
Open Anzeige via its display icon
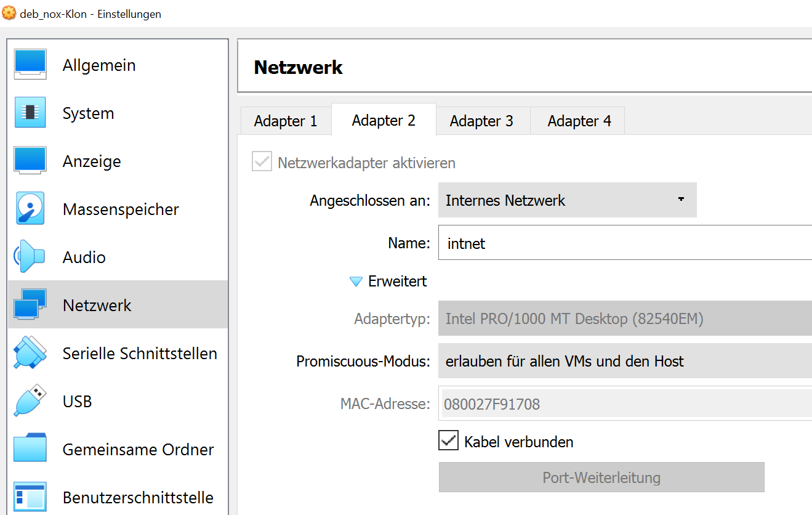(30, 161)
